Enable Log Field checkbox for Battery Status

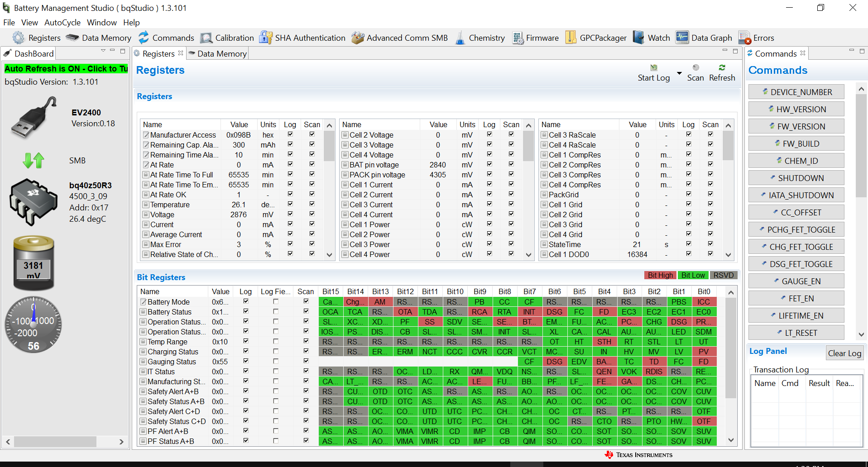276,311
